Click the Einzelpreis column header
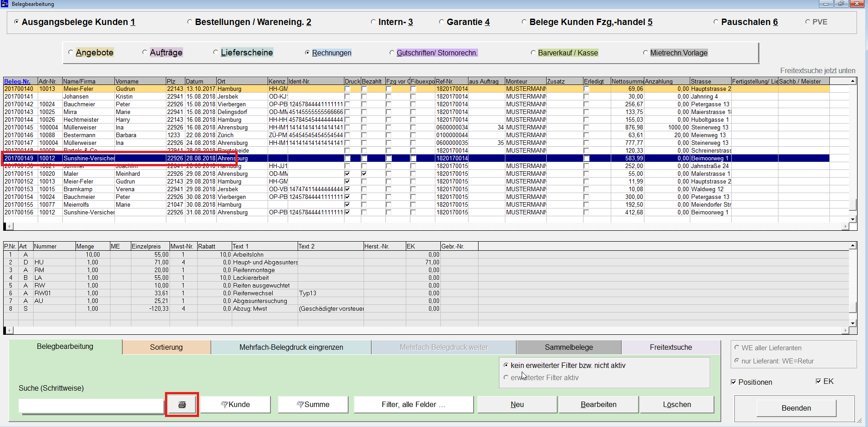This screenshot has height=427, width=868. click(x=150, y=246)
